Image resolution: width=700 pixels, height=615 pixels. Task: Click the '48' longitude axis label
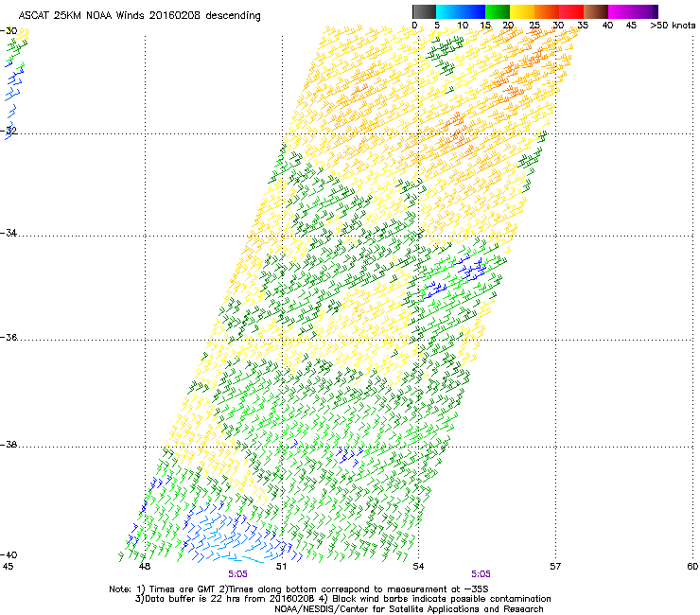pos(145,567)
